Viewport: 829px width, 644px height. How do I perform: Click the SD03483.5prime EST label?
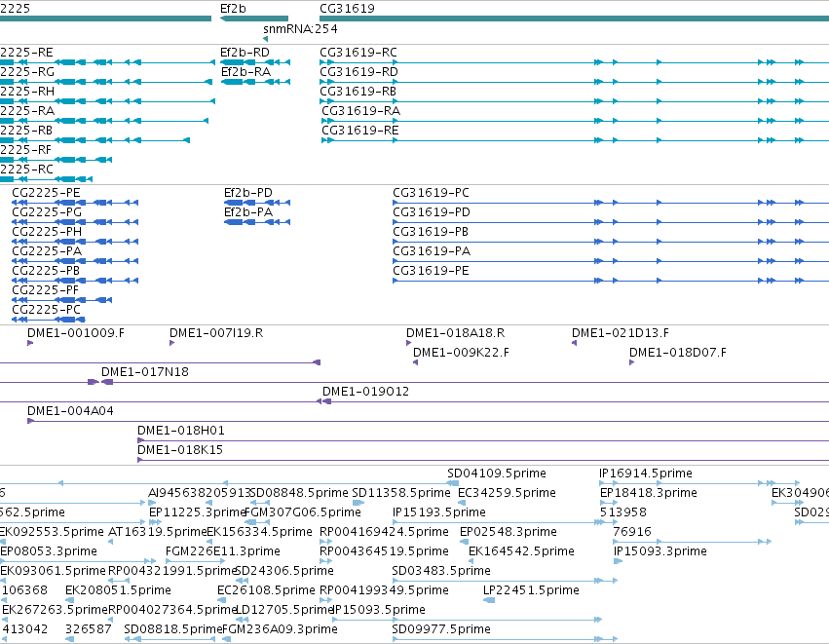pos(441,572)
